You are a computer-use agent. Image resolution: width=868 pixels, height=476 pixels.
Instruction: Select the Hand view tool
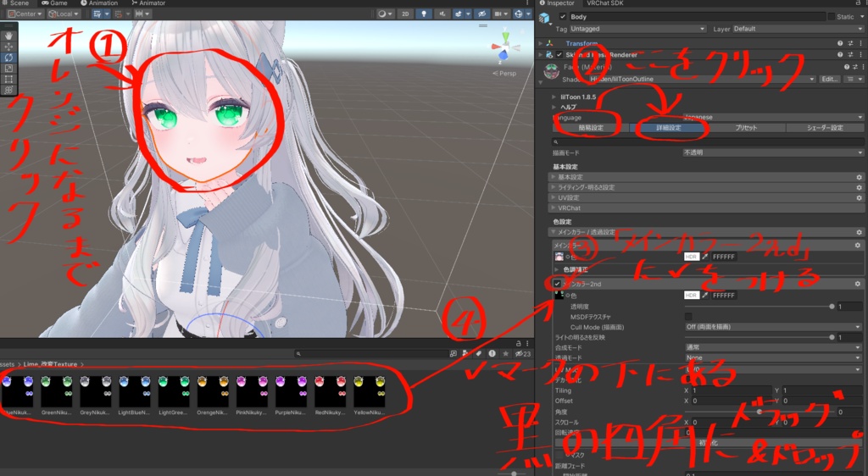coord(8,36)
